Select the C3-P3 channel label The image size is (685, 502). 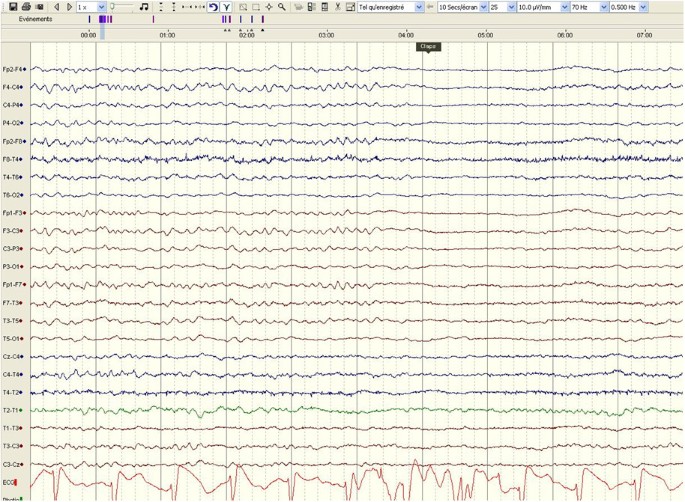coord(13,249)
